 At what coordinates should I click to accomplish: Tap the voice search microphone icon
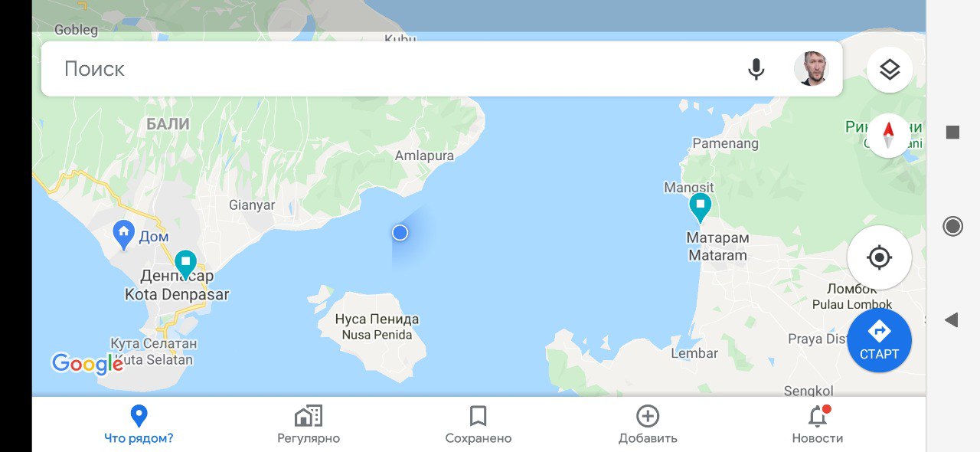[x=756, y=69]
